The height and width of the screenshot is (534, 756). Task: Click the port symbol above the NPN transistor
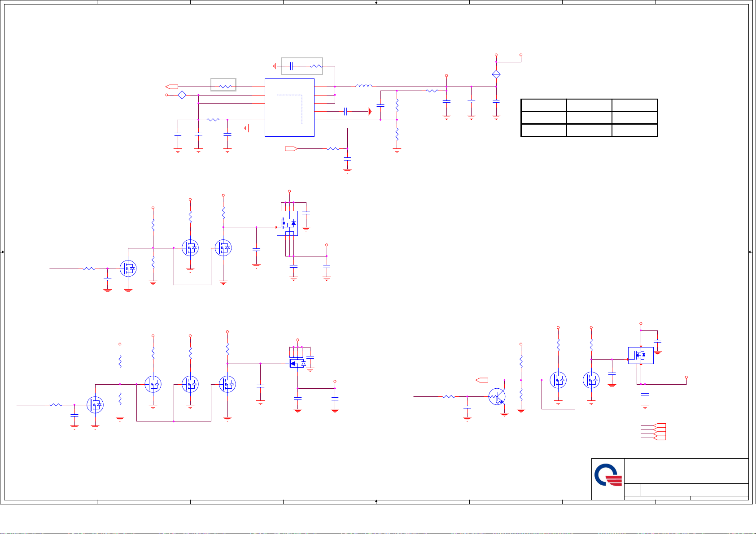[482, 380]
